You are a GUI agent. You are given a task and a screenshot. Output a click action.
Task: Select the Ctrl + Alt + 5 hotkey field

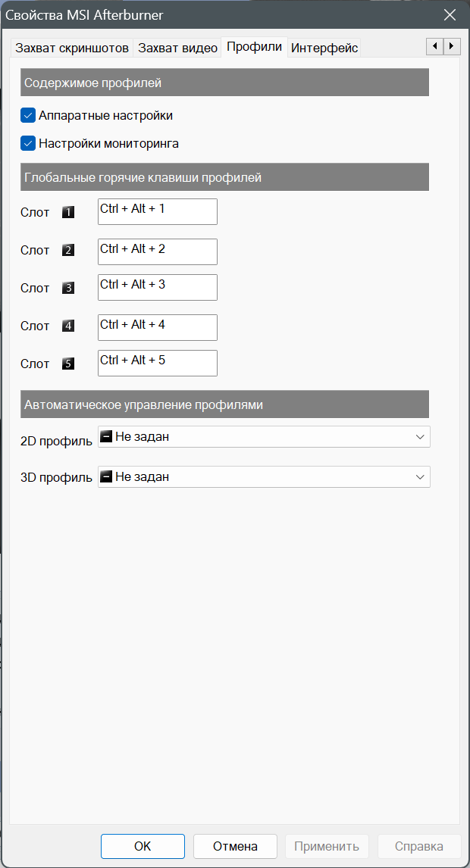158,364
